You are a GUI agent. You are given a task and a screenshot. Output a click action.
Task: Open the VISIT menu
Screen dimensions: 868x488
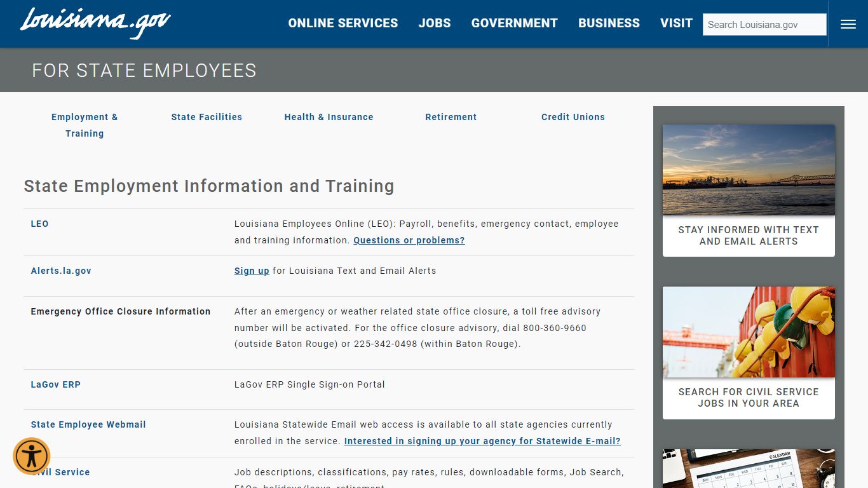point(676,23)
